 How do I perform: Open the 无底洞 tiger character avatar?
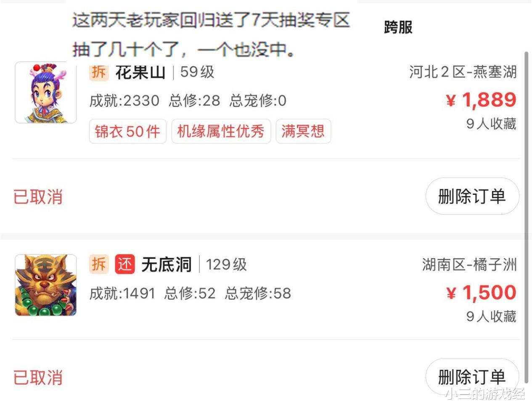point(46,285)
